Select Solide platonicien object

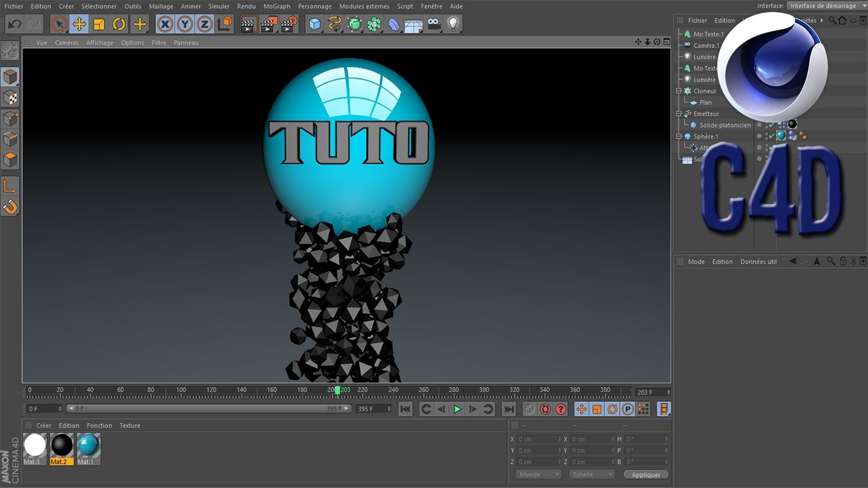point(725,125)
